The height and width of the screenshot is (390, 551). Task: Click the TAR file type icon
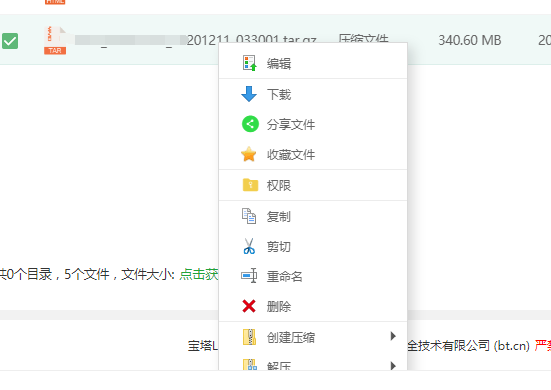point(55,40)
